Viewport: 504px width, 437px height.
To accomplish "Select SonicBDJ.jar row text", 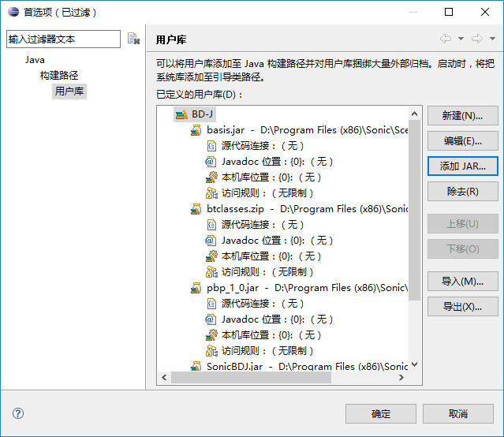I will tap(307, 366).
